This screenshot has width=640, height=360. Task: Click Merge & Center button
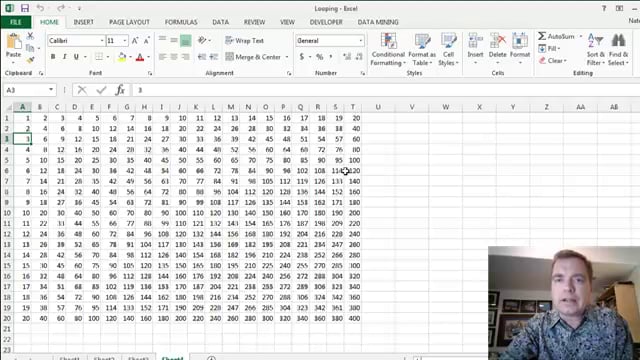click(253, 57)
